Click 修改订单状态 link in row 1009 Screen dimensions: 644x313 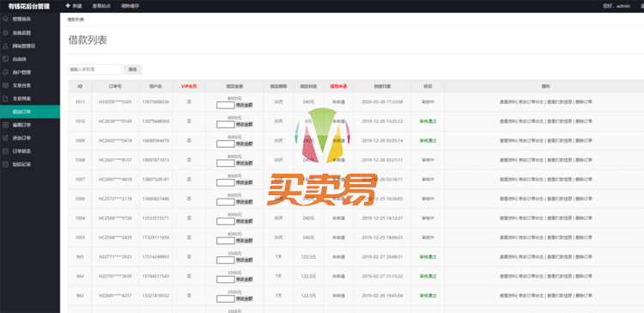point(531,141)
